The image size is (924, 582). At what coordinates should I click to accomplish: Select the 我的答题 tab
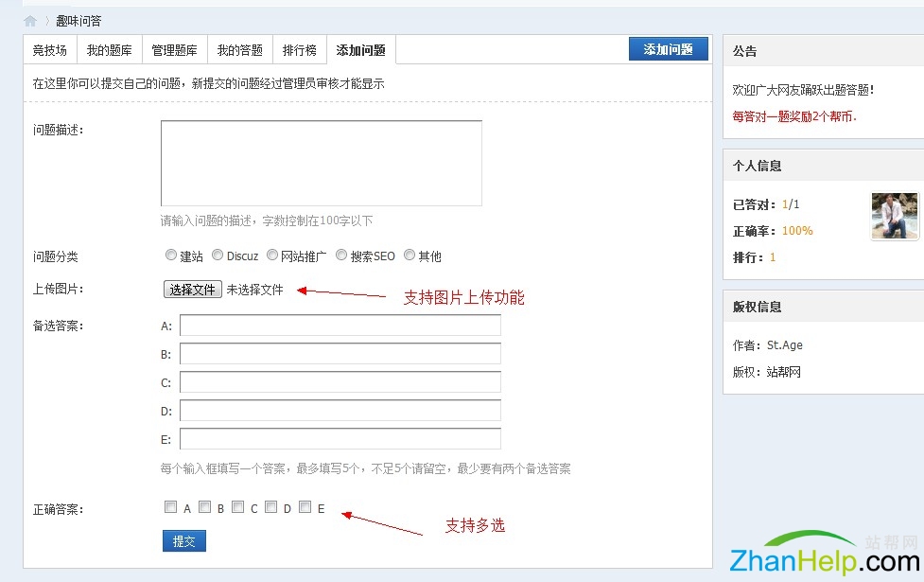click(x=240, y=50)
